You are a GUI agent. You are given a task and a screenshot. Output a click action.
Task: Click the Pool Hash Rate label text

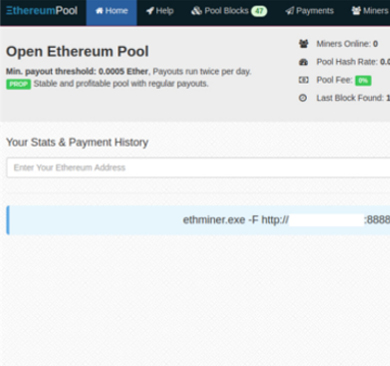pos(347,62)
